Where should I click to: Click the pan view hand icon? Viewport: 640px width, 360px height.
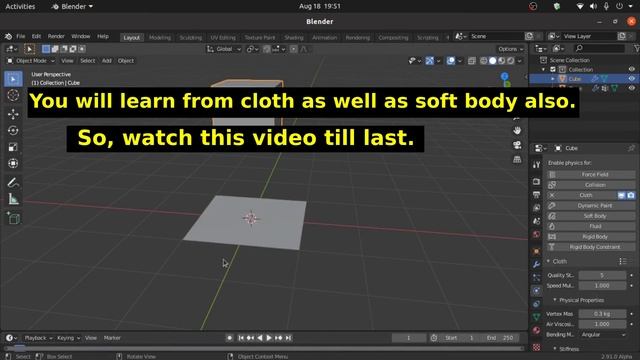coord(517,131)
